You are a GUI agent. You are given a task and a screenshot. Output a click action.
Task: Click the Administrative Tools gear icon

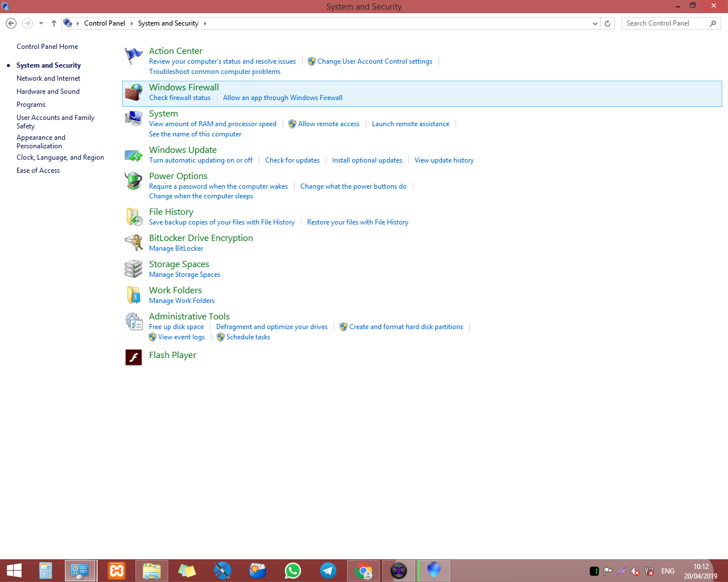[134, 321]
